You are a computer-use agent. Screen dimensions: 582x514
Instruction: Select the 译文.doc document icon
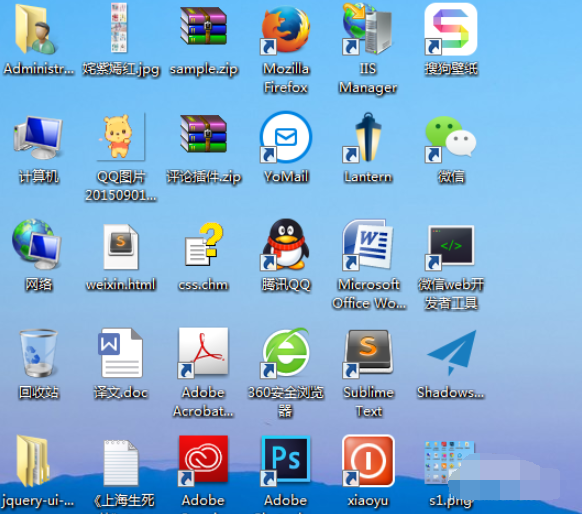click(x=120, y=353)
